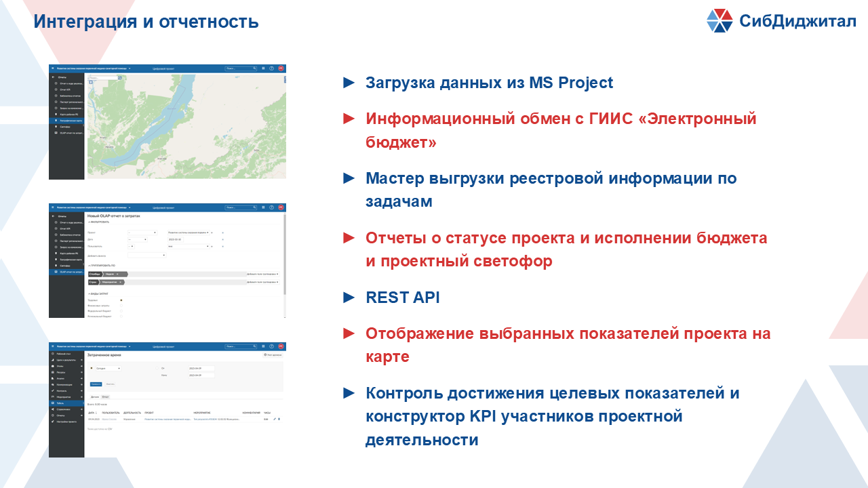
Task: Switch to the Детали tab in the timesheet screenshot
Action: (95, 397)
